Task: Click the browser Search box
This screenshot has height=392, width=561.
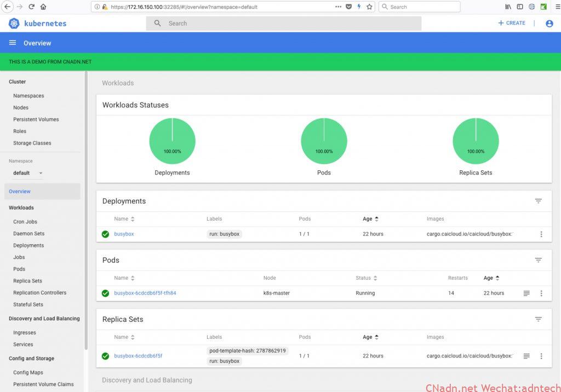Action: [x=419, y=7]
